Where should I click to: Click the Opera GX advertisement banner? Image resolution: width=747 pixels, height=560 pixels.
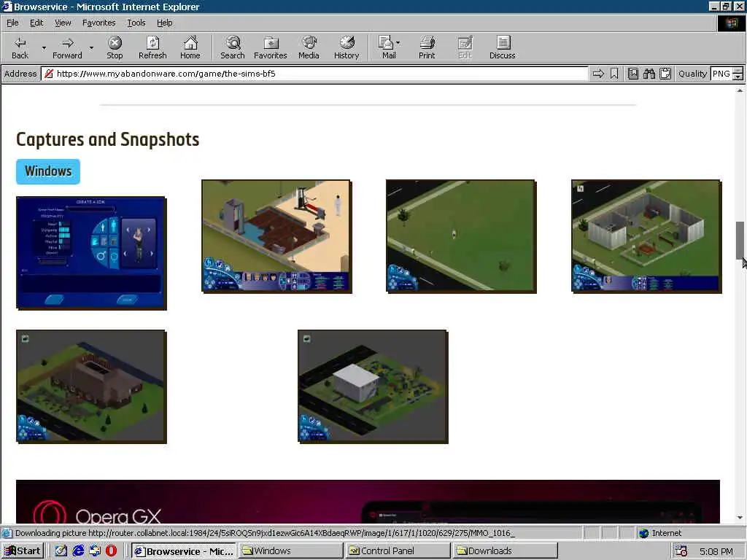[368, 502]
